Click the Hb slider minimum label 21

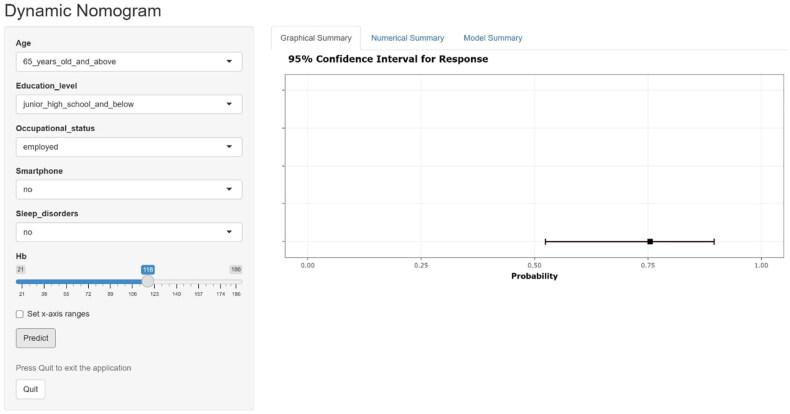[x=21, y=269]
